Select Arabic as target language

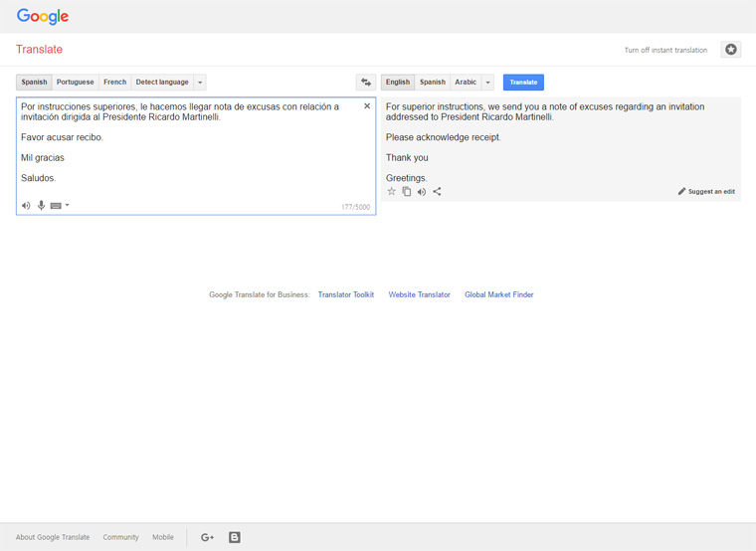[x=466, y=82]
